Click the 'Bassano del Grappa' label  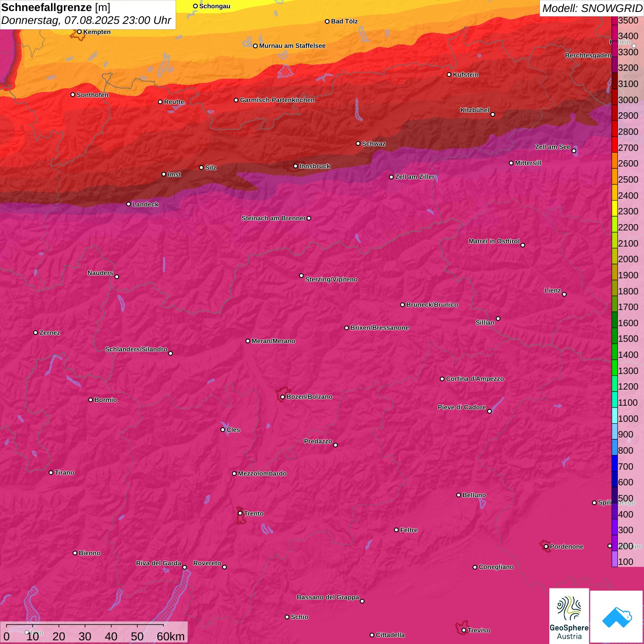(x=328, y=597)
